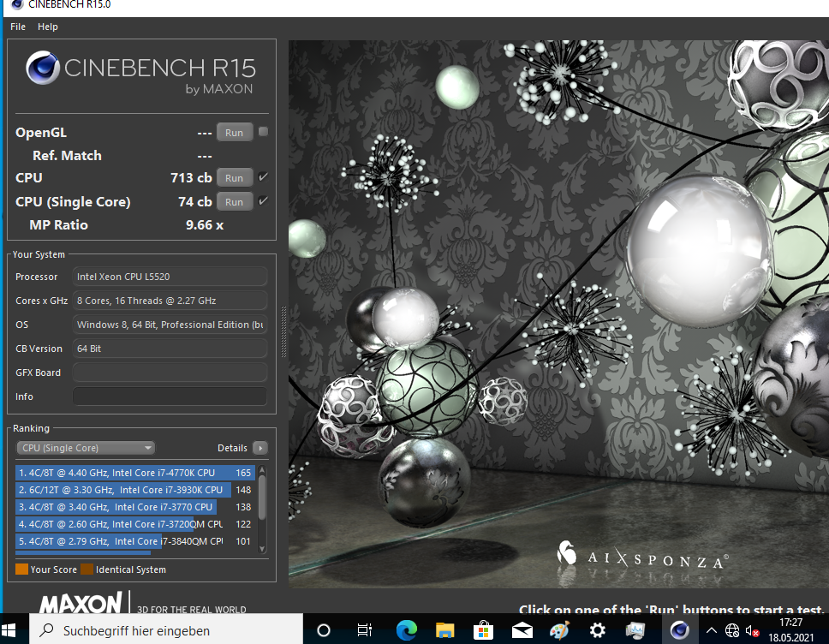This screenshot has width=829, height=644.
Task: Open the File menu
Action: 17,27
